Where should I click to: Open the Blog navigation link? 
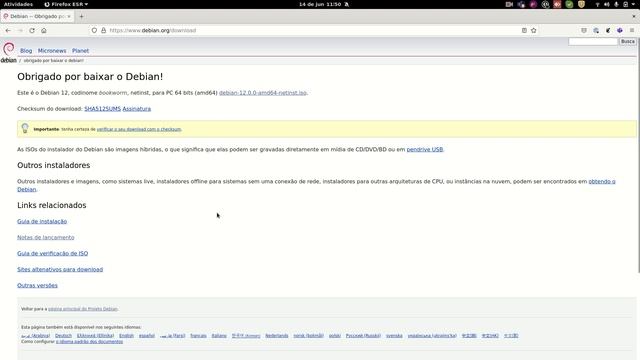[x=26, y=51]
